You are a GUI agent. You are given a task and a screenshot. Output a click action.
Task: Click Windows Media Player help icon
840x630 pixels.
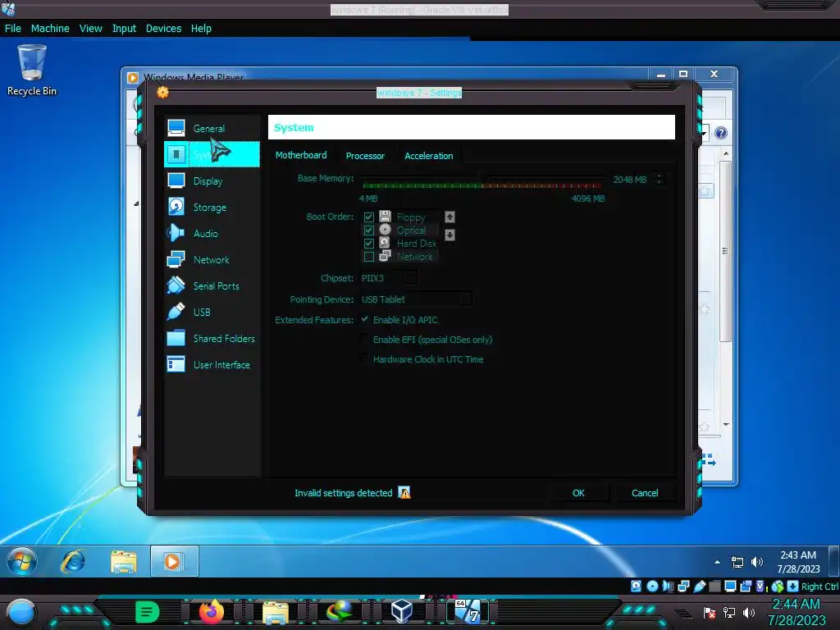point(721,133)
